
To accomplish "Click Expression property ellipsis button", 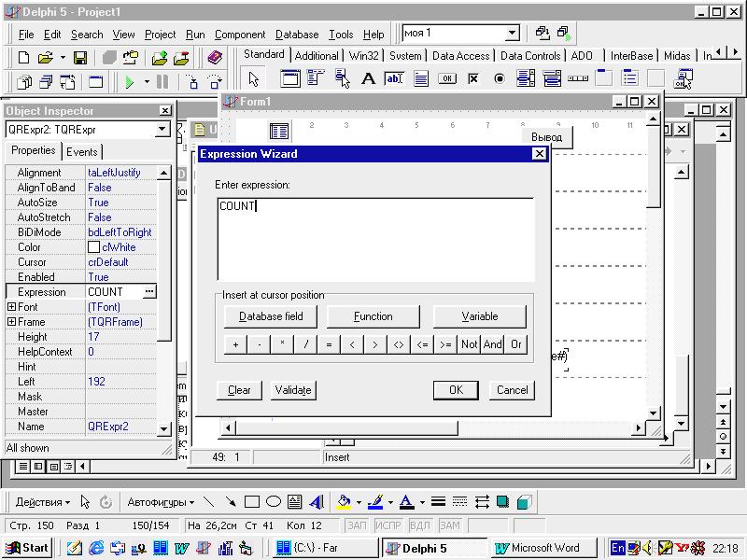I will tap(149, 291).
